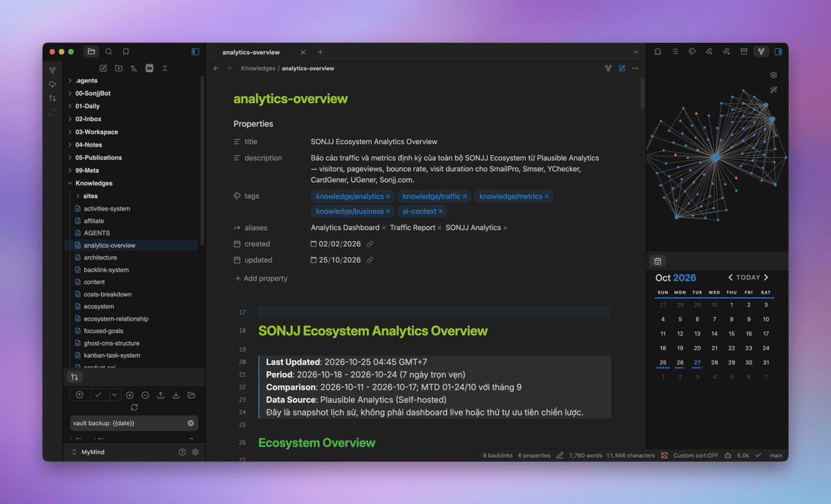This screenshot has height=504, width=831.
Task: Change file explorer sort order
Action: (x=134, y=69)
